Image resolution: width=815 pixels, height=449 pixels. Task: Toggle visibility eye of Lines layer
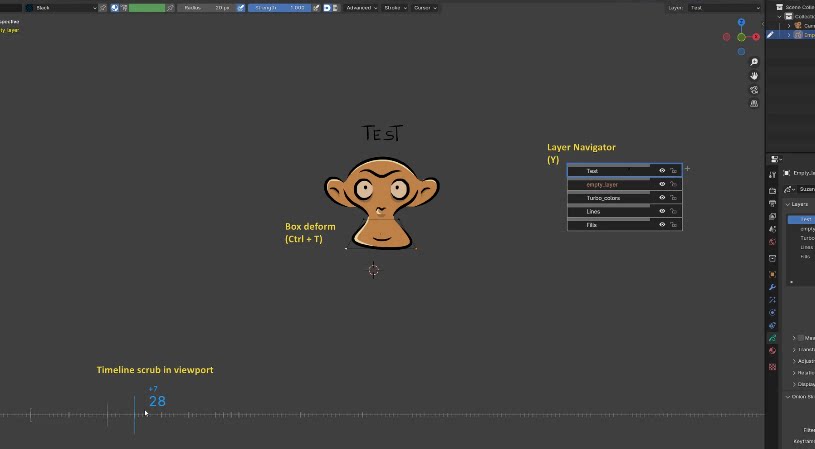coord(662,211)
